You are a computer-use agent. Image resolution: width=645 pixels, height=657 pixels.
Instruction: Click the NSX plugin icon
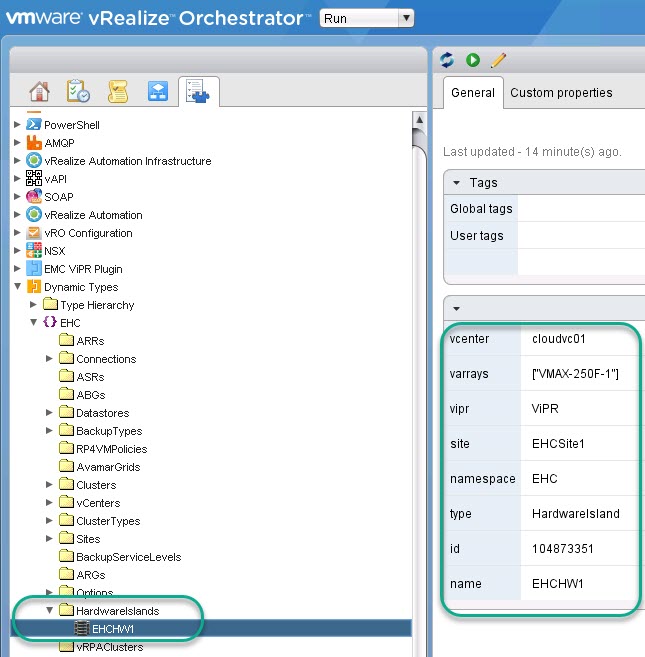[x=34, y=251]
